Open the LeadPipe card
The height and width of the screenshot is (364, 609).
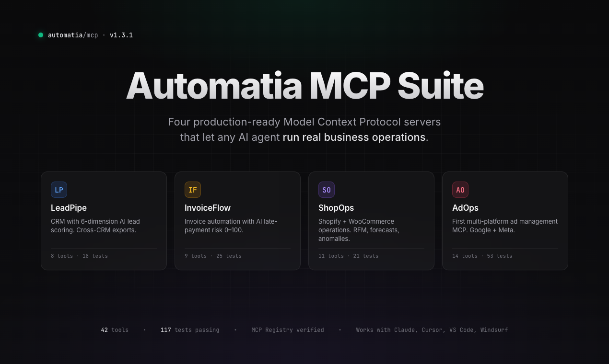(x=104, y=221)
